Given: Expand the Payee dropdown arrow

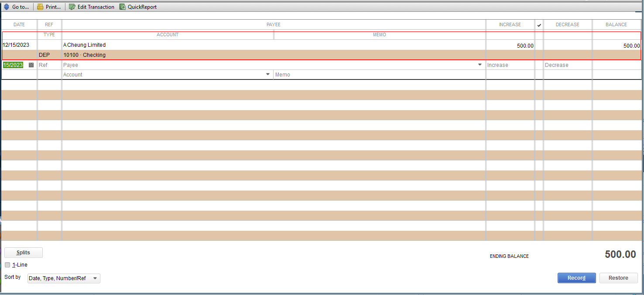Looking at the screenshot, I should 480,65.
